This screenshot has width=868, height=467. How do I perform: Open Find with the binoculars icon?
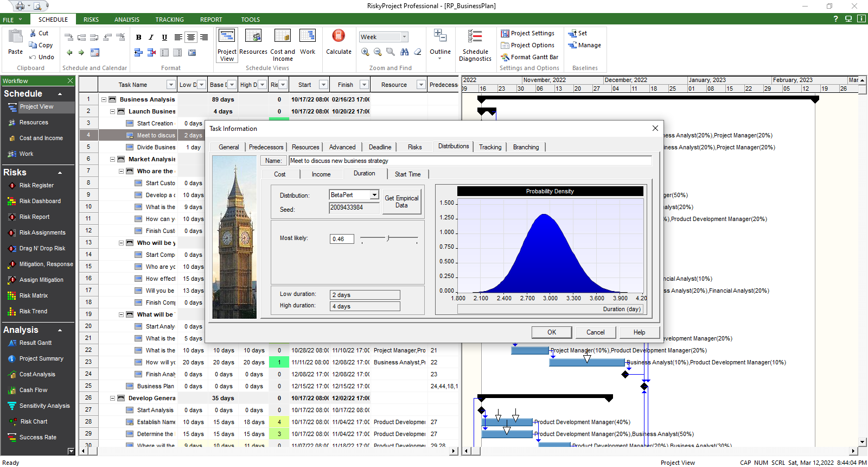click(404, 52)
